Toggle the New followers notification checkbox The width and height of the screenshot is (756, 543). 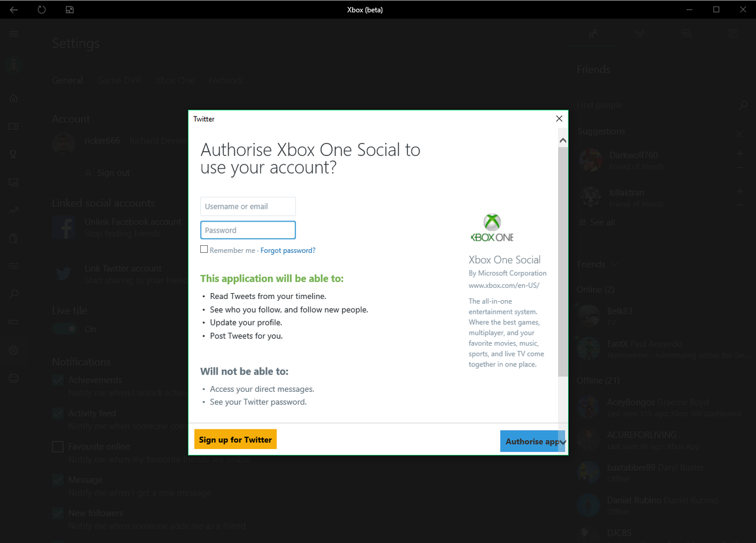[57, 513]
